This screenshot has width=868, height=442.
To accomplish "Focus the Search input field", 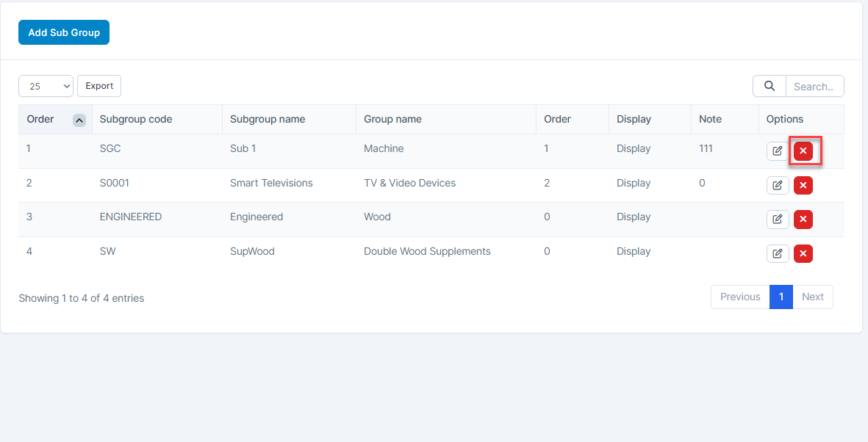I will [x=815, y=86].
